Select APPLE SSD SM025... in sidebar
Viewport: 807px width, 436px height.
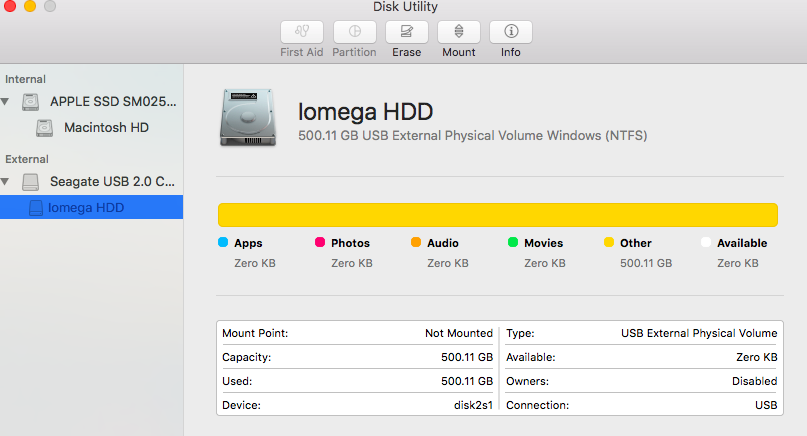113,101
